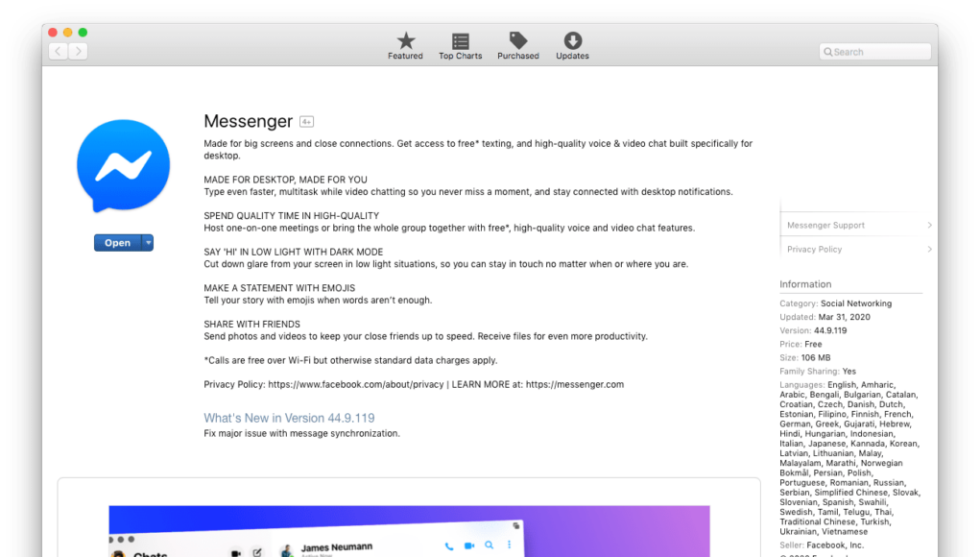980x557 pixels.
Task: Click MADE FOR DESKTOP, MADE FOR YOU heading
Action: click(285, 180)
